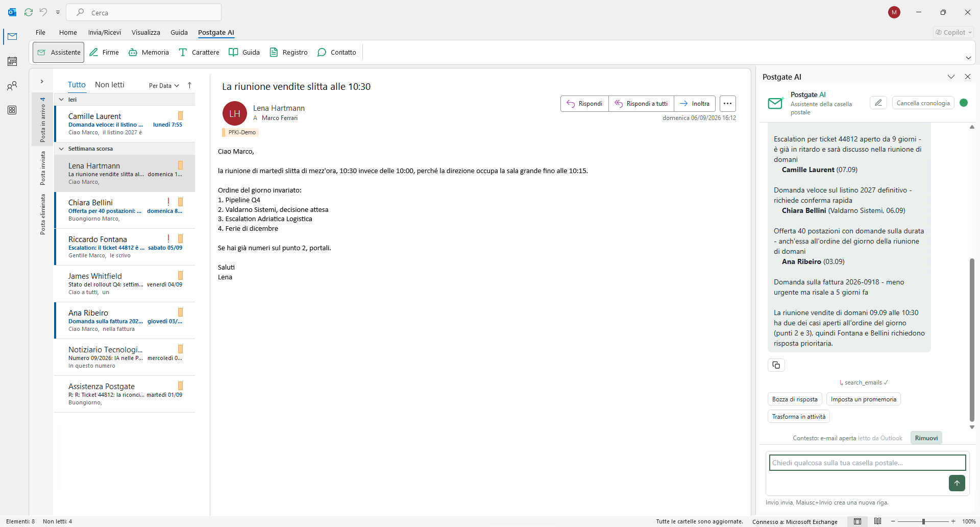The image size is (980, 527).
Task: Collapse the Settimana scorsa message group
Action: pos(61,149)
